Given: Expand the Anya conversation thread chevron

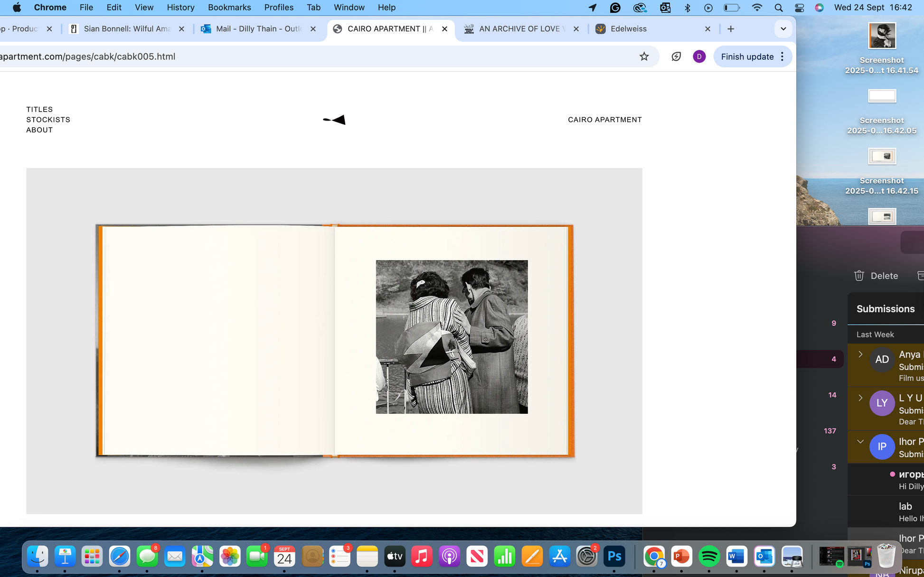Looking at the screenshot, I should (x=860, y=354).
